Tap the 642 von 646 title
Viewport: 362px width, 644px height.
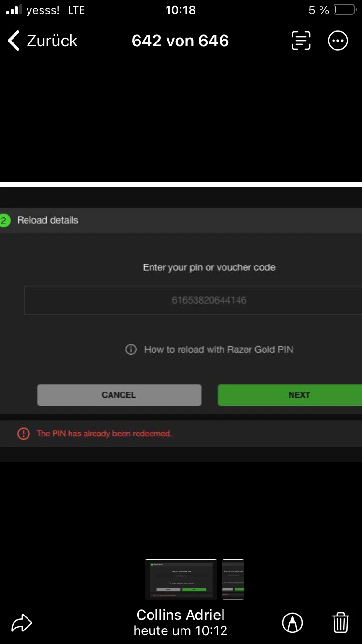[x=181, y=41]
